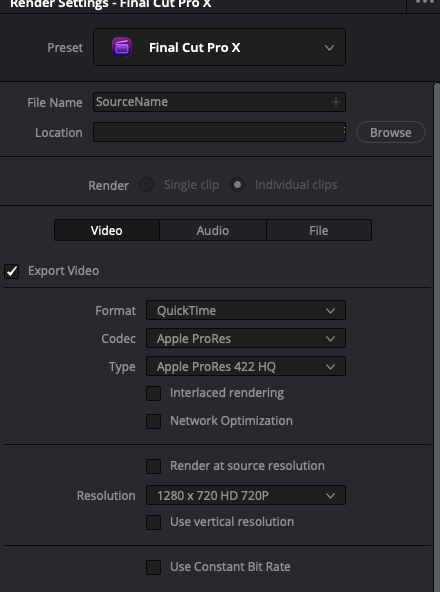
Task: Click the Location input field
Action: click(219, 132)
